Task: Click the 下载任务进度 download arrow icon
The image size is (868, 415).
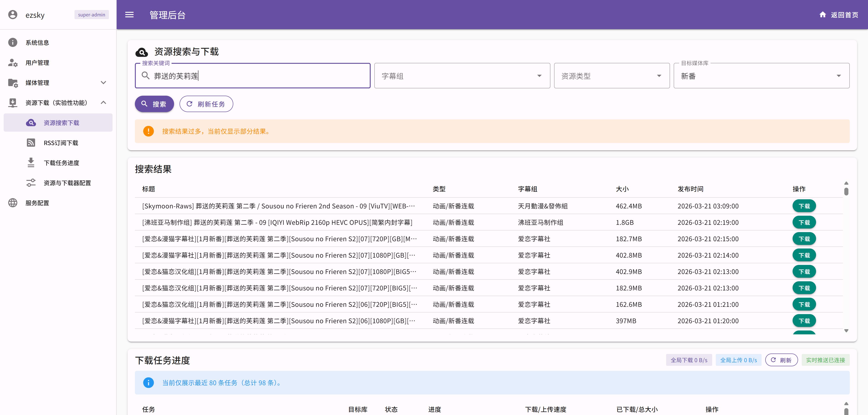Action: 31,163
